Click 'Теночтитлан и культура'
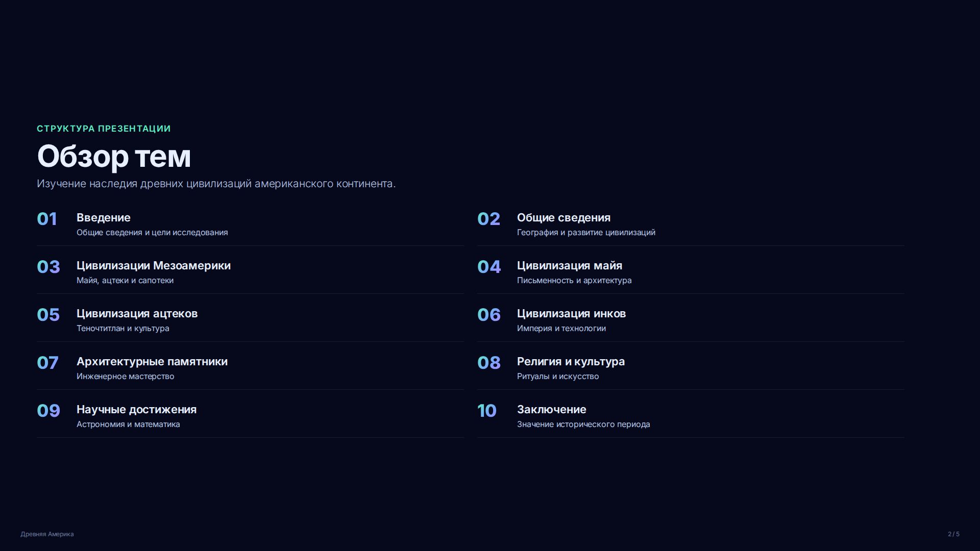 pos(123,329)
